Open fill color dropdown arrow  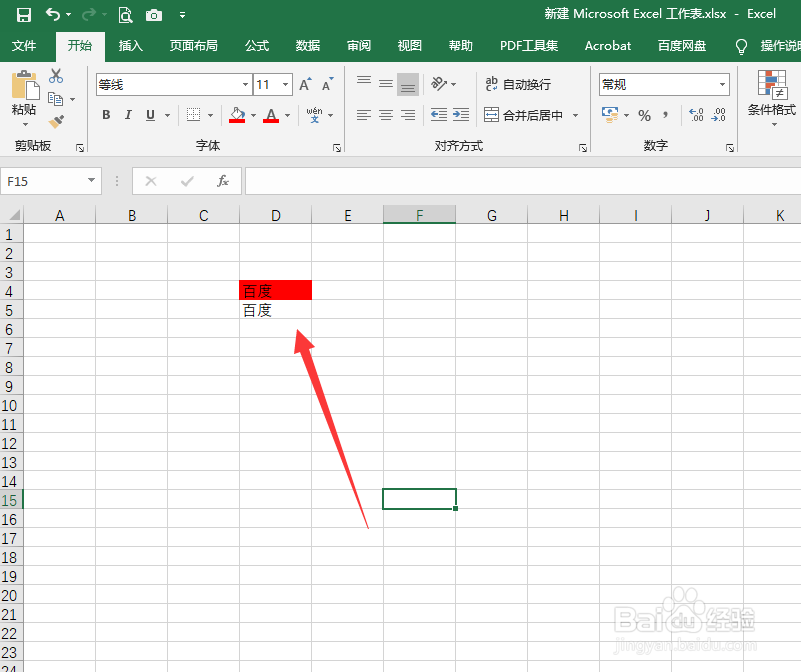click(x=253, y=115)
